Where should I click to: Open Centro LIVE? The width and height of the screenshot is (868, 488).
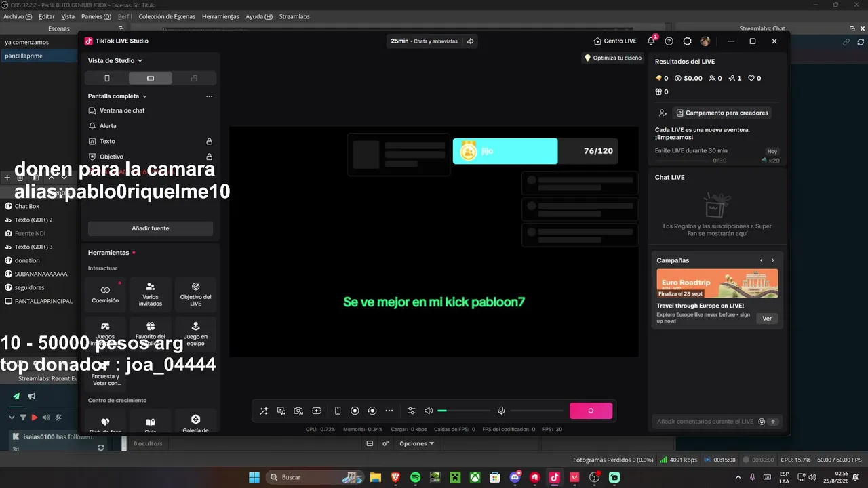pyautogui.click(x=615, y=41)
